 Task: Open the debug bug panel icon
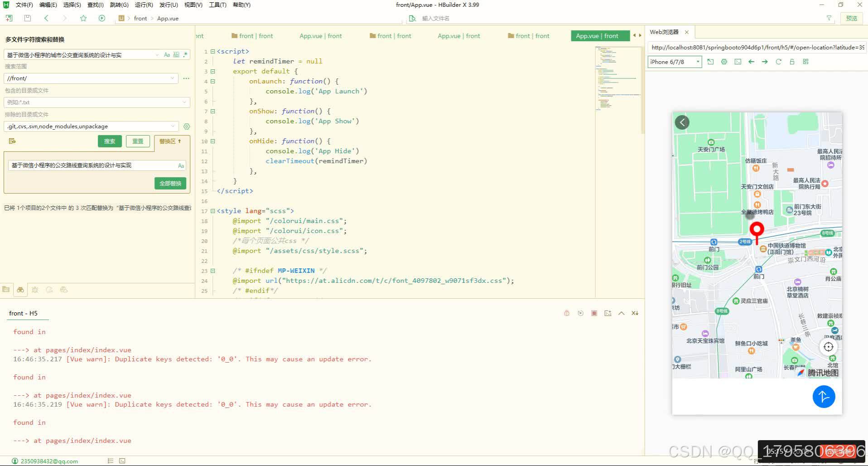pos(35,289)
